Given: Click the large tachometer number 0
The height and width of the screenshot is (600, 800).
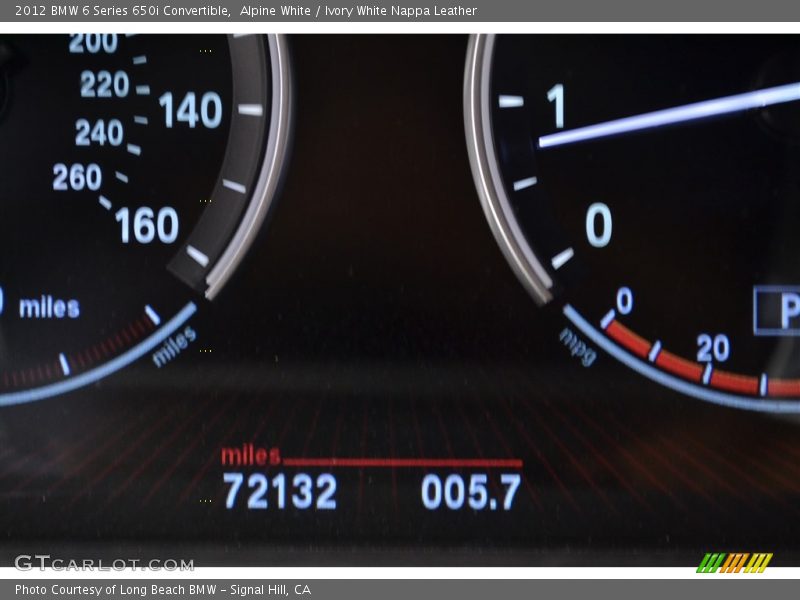Looking at the screenshot, I should [598, 225].
